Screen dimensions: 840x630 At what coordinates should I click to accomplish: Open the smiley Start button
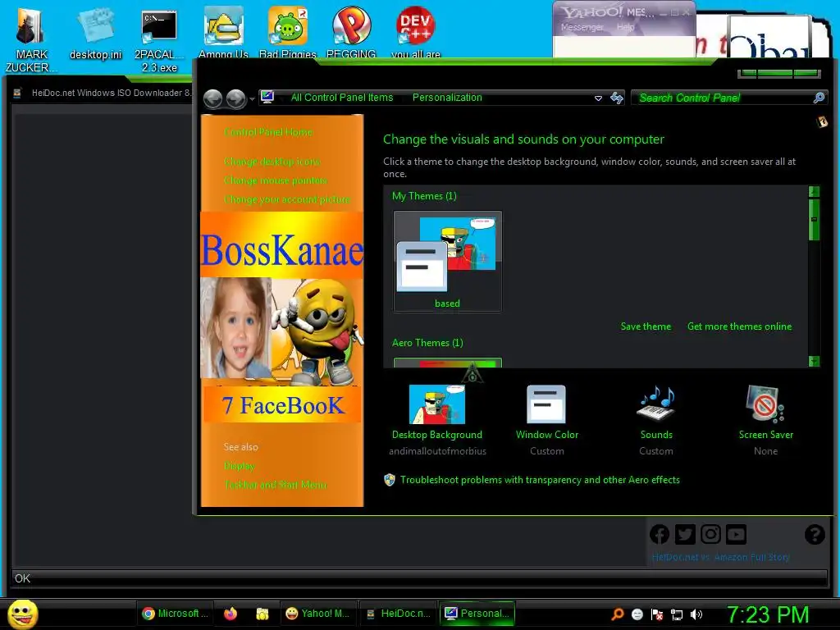23,614
